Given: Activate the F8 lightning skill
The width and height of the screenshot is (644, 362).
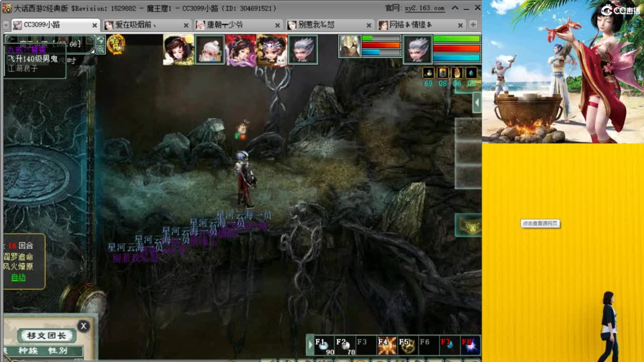Looking at the screenshot, I should click(470, 345).
